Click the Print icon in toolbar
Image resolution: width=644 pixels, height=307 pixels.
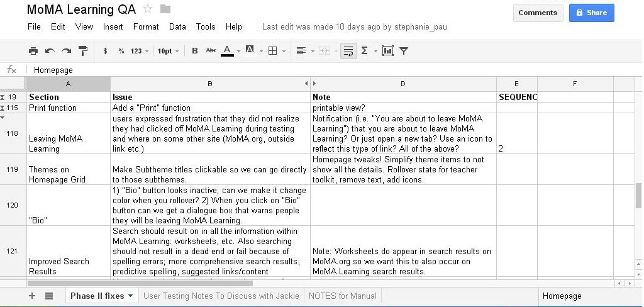33,51
